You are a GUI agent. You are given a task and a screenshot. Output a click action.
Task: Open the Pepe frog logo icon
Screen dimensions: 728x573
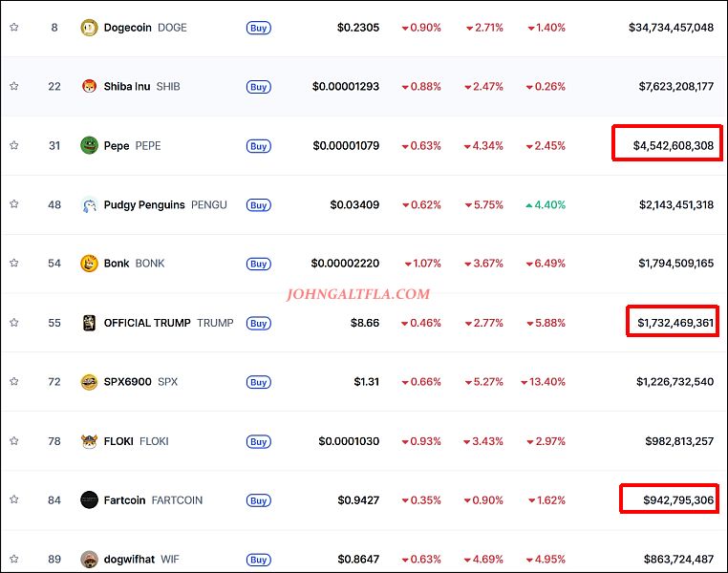click(89, 146)
